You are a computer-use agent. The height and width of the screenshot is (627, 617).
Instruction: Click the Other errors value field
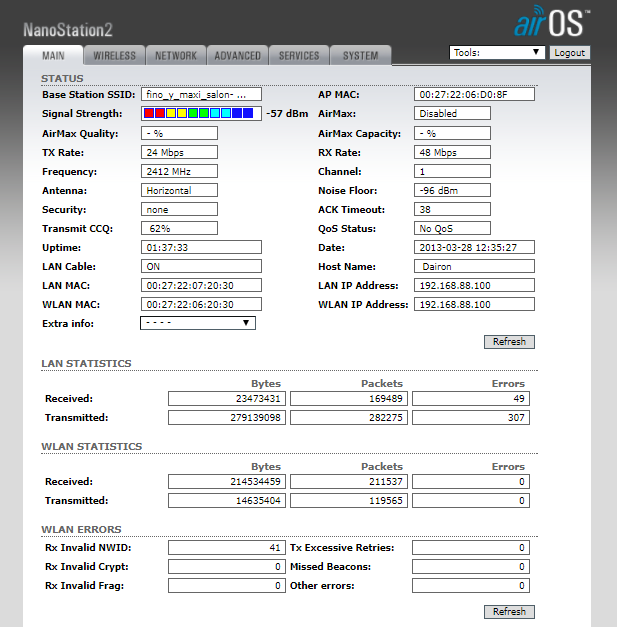point(471,585)
